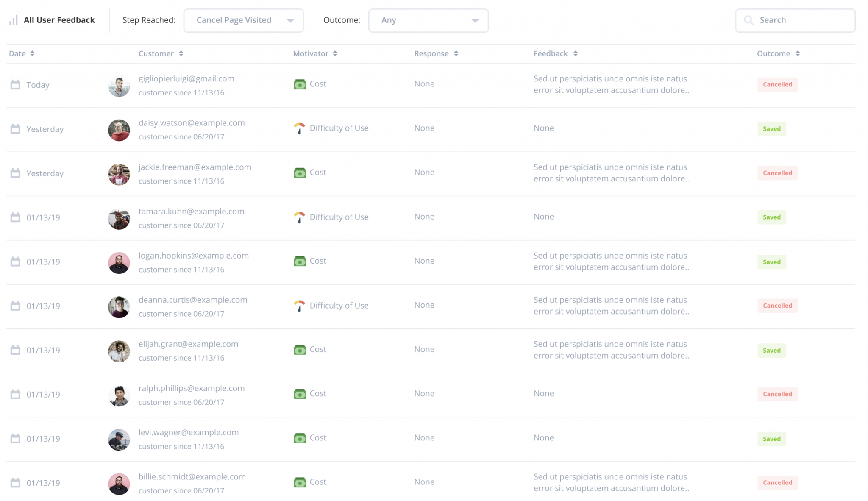The image size is (868, 501).
Task: Click elijah.grant@example.com email text
Action: tap(188, 344)
